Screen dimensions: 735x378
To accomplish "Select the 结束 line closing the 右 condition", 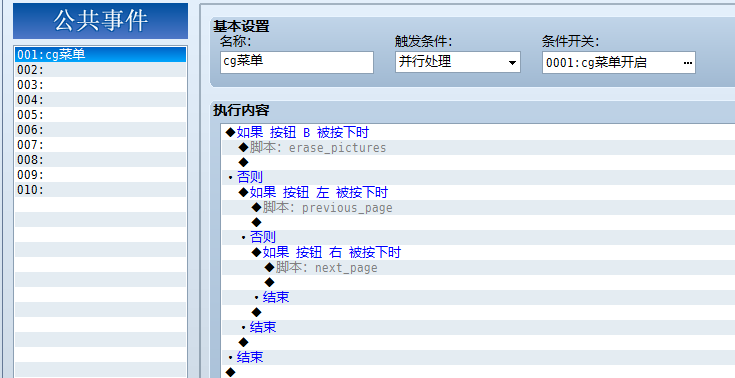I will point(478,297).
